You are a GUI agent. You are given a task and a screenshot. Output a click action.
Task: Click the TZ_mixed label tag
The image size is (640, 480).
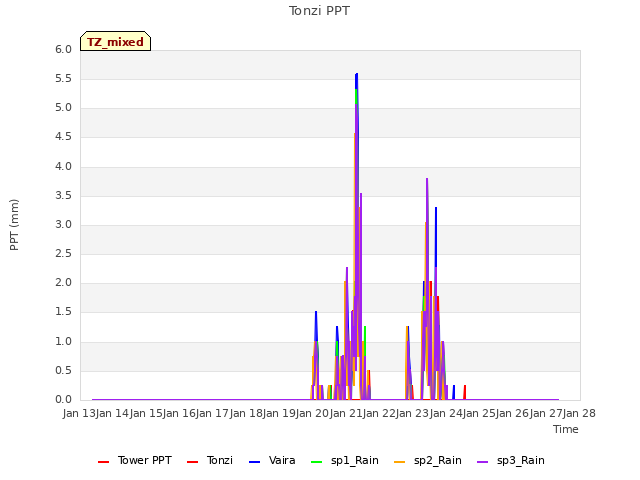(x=116, y=41)
